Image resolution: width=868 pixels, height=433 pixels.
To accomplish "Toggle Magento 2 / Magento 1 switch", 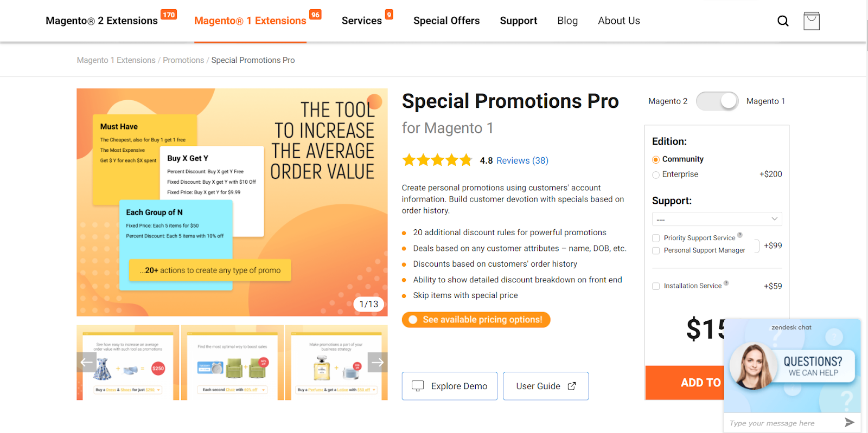I will (717, 101).
